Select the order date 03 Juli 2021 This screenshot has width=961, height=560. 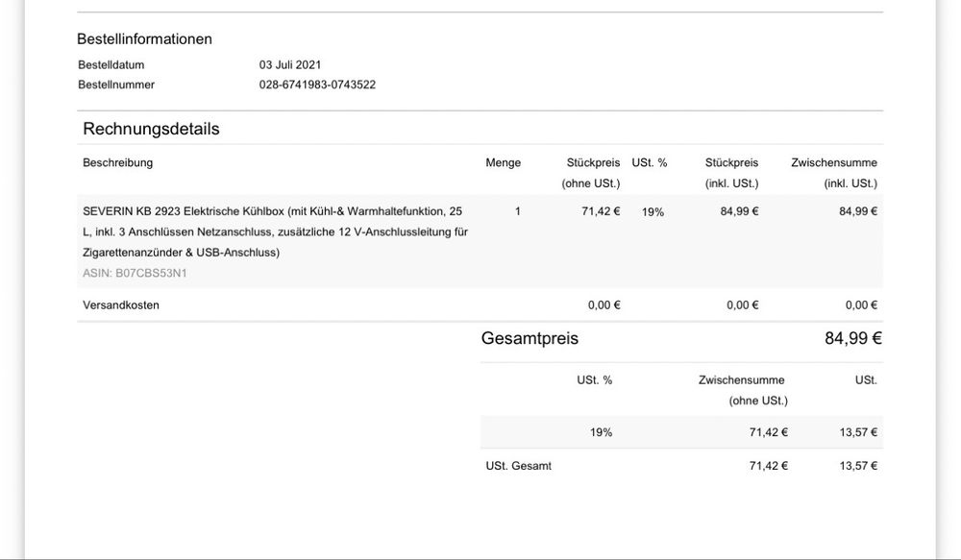pos(290,65)
